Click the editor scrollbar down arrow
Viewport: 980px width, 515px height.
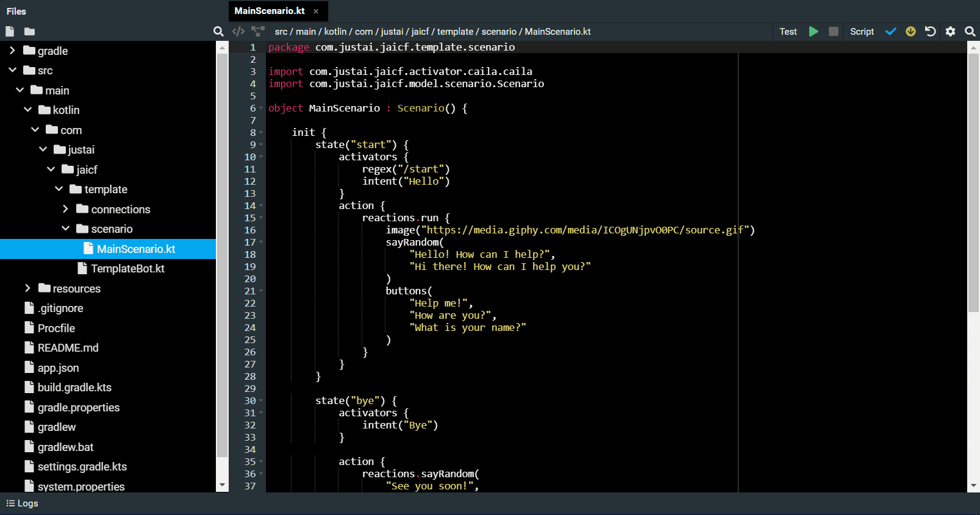click(x=973, y=486)
